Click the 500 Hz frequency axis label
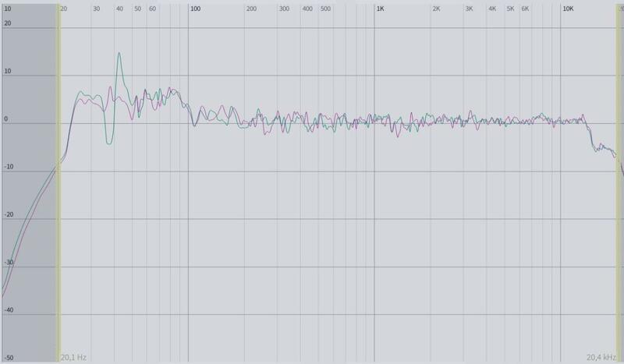Image resolution: width=624 pixels, height=364 pixels. pyautogui.click(x=325, y=8)
